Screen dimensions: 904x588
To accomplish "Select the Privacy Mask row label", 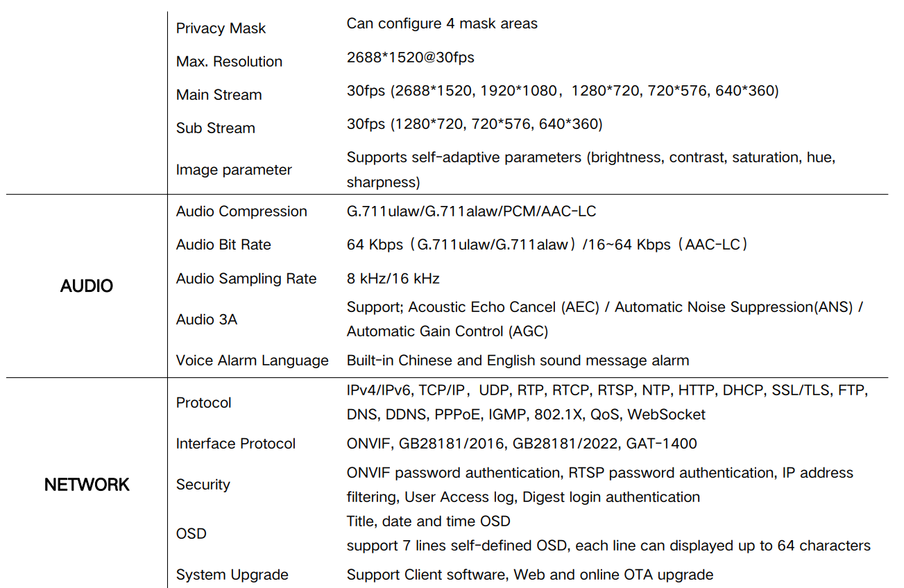I will point(221,28).
